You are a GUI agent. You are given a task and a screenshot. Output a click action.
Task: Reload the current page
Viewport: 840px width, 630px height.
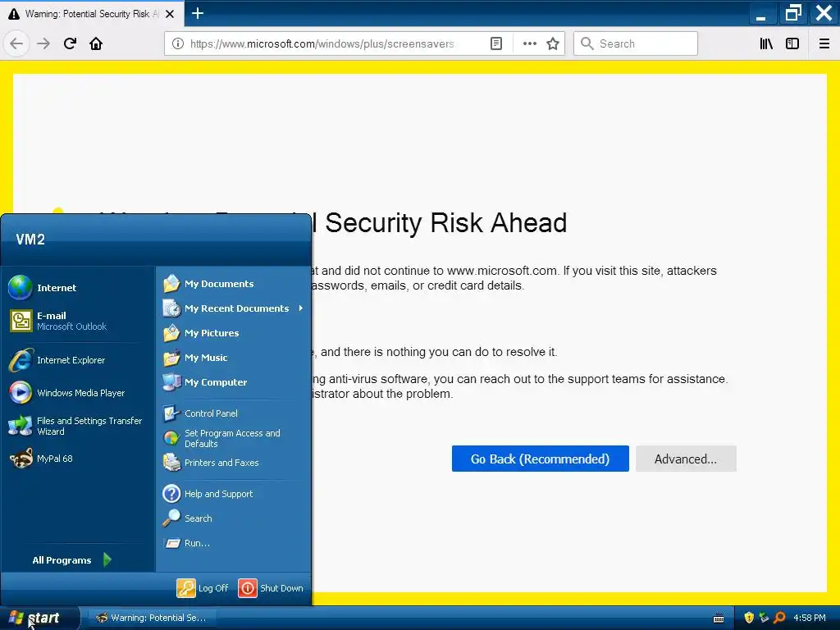click(70, 43)
